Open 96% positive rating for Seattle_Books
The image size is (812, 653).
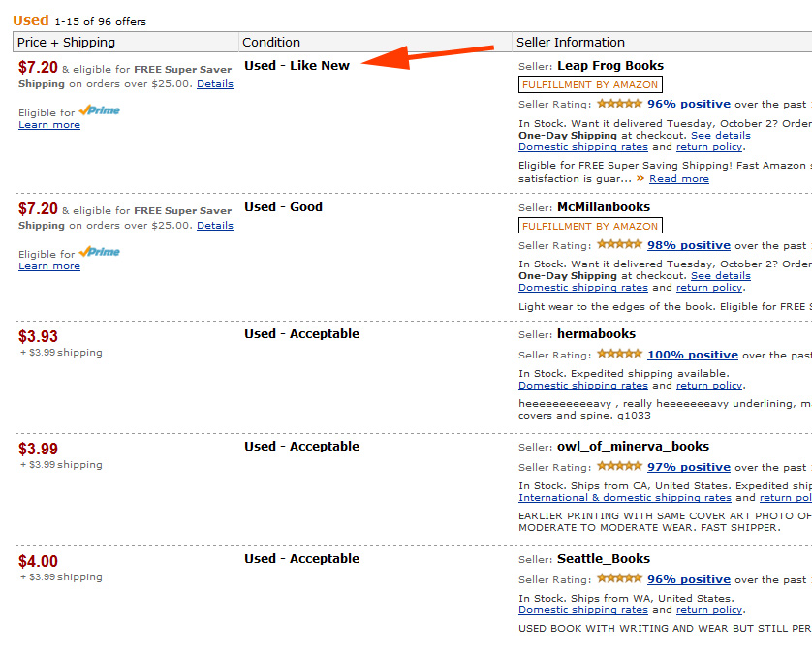pyautogui.click(x=689, y=579)
